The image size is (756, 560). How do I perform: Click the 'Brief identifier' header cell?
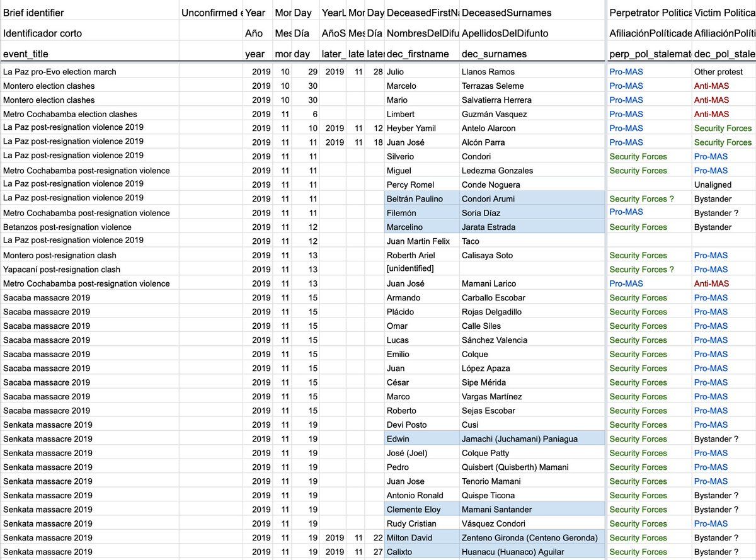[34, 13]
